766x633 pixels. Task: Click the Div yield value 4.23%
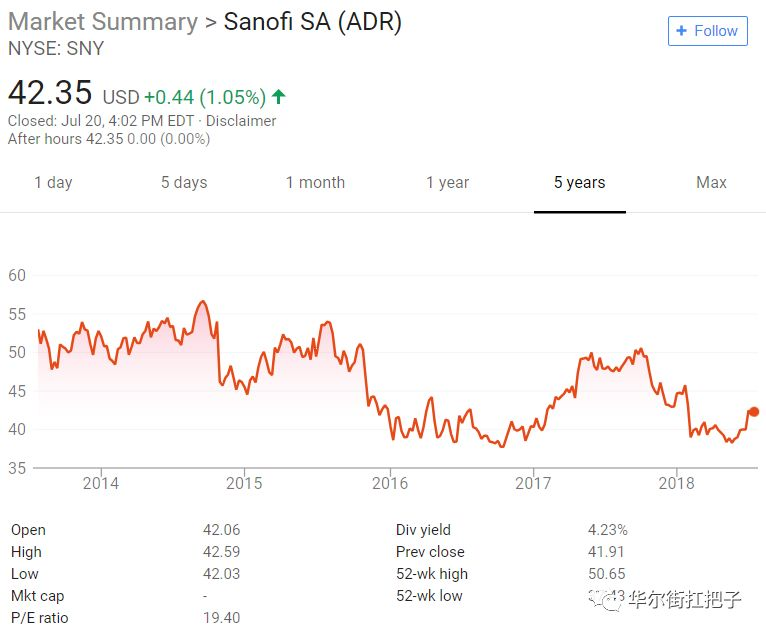[607, 530]
